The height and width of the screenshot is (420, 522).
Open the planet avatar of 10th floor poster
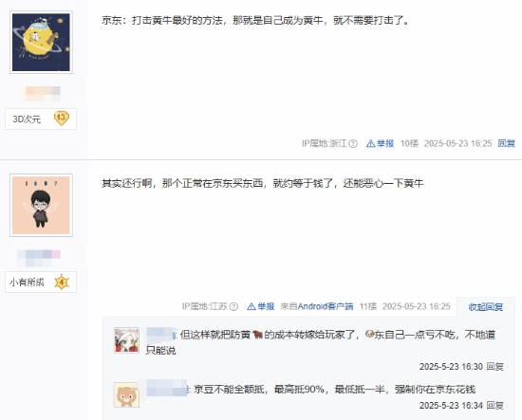[x=41, y=43]
